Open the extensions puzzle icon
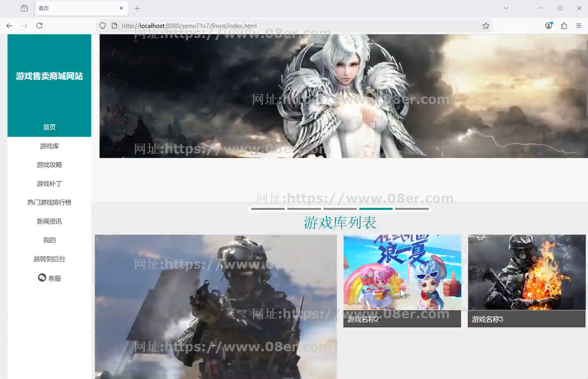 point(564,26)
